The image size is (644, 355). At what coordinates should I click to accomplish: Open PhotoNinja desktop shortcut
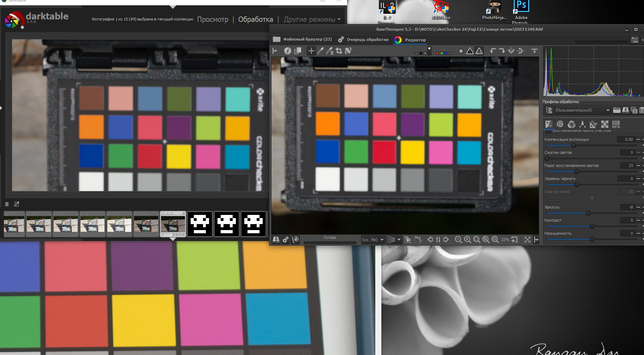tap(494, 11)
